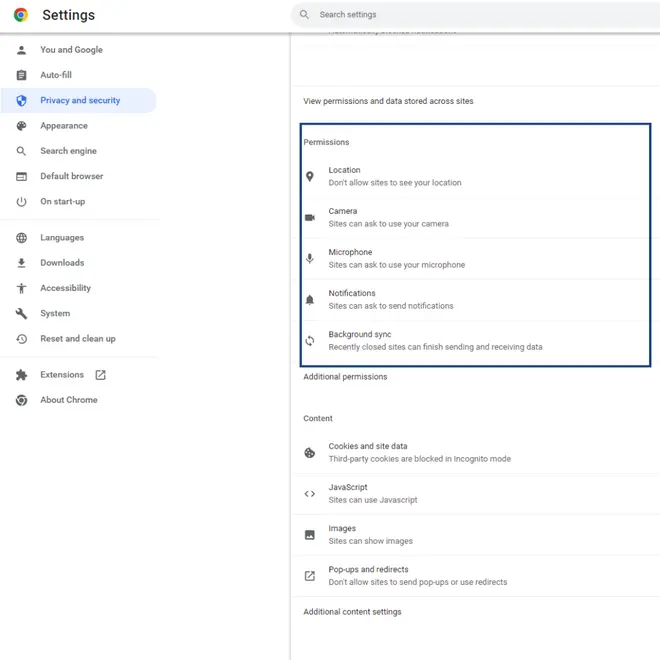Open Reset and clean up
660x660 pixels.
pyautogui.click(x=79, y=339)
